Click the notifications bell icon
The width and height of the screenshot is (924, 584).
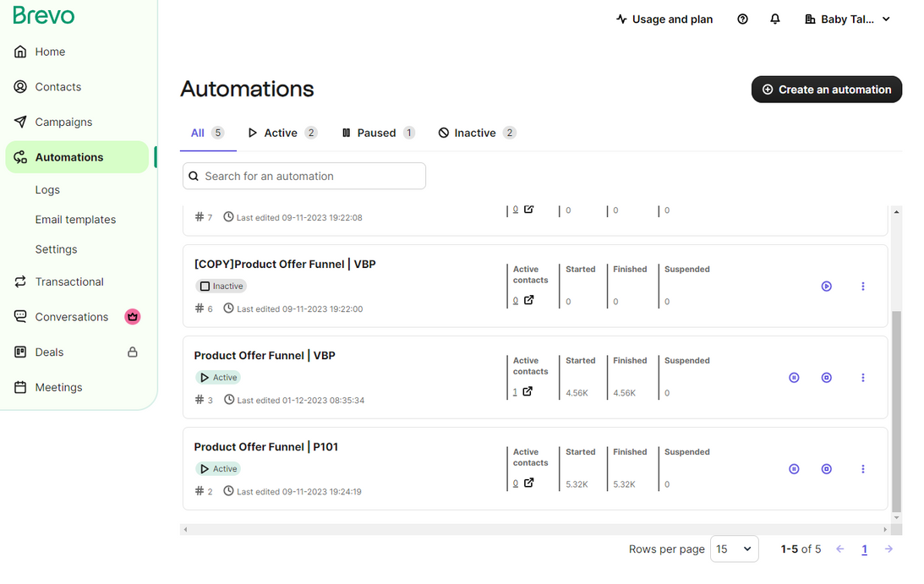coord(775,19)
